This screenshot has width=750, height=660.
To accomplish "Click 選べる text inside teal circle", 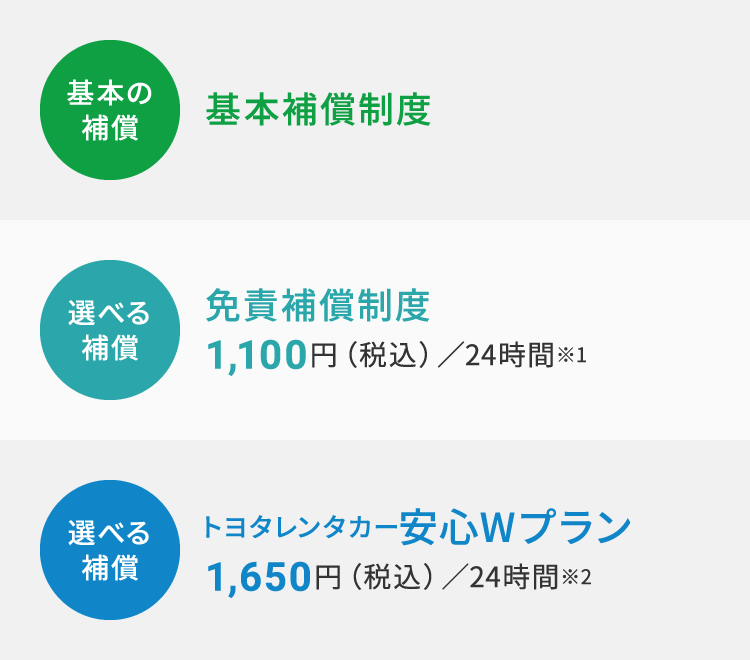I will tap(110, 313).
